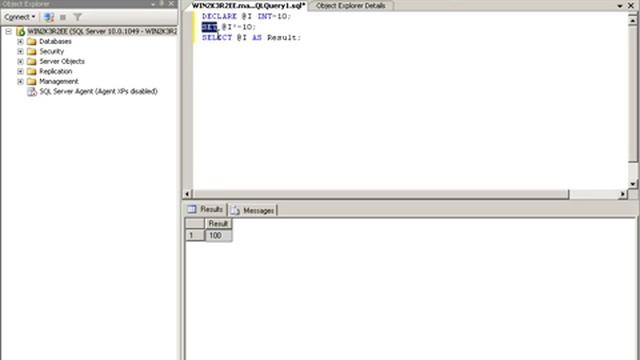
Task: Close the active document tab with X
Action: (x=631, y=6)
